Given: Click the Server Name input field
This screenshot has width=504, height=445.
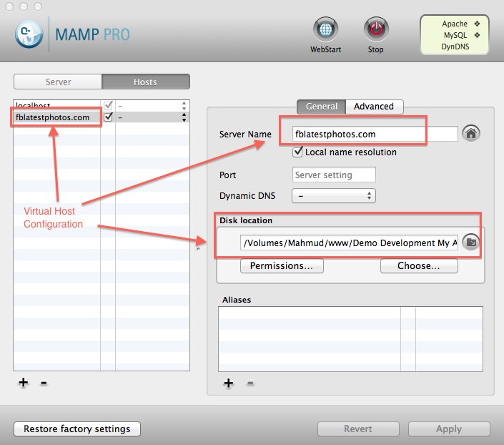Looking at the screenshot, I should coord(375,134).
